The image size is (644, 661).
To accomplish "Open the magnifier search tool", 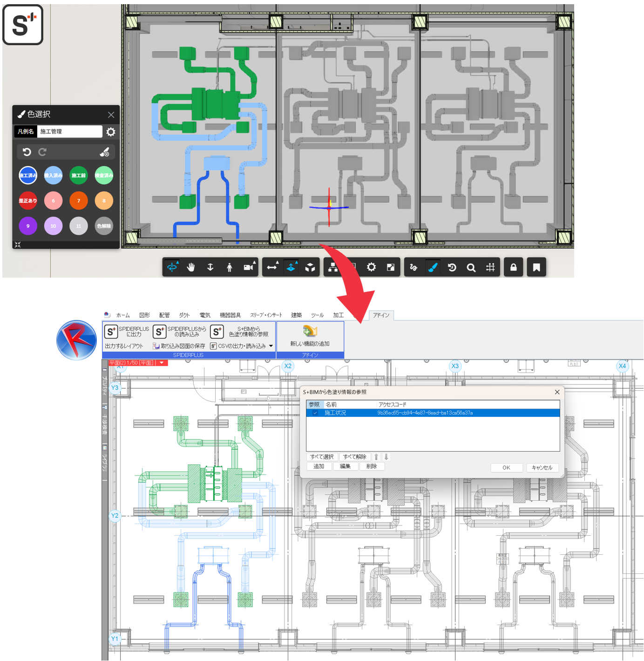I will click(471, 267).
